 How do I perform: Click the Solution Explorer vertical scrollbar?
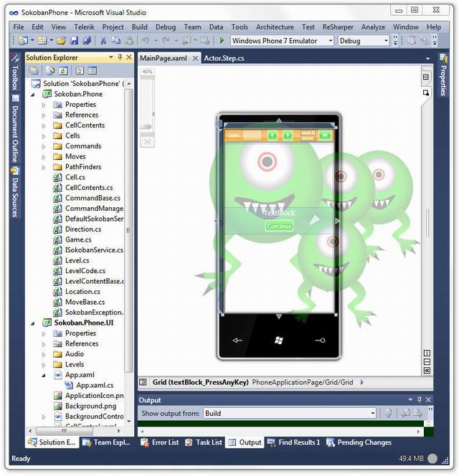(129, 231)
